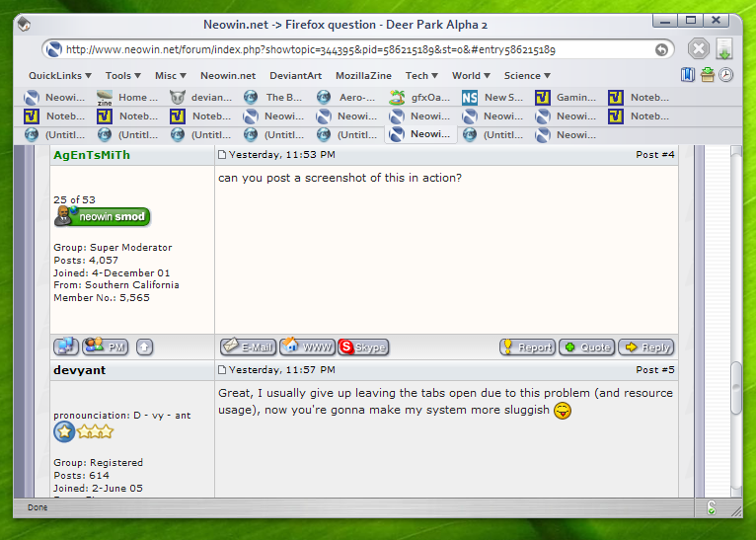756x540 pixels.
Task: Open the Neowin.net bookmark
Action: 228,76
